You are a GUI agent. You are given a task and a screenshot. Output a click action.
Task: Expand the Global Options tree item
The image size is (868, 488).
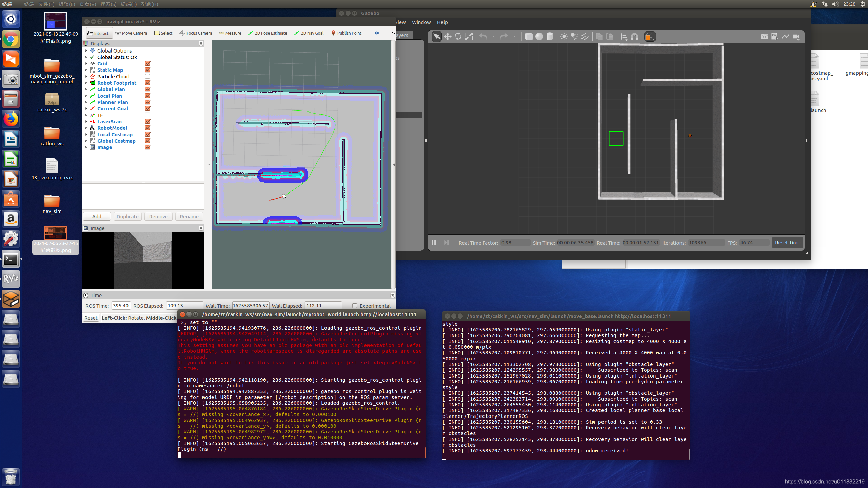(86, 50)
